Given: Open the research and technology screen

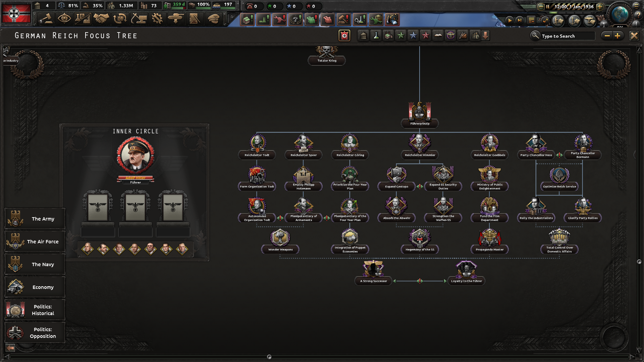Looking at the screenshot, I should point(83,19).
